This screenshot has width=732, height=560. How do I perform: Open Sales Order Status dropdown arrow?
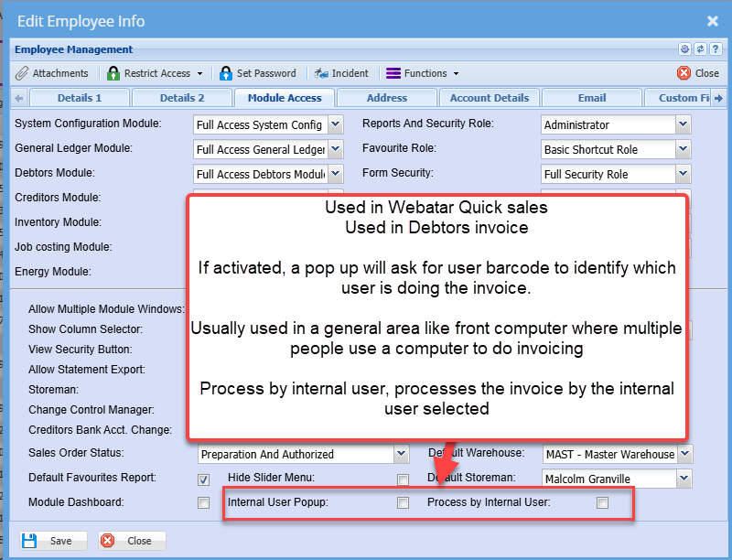pos(402,454)
